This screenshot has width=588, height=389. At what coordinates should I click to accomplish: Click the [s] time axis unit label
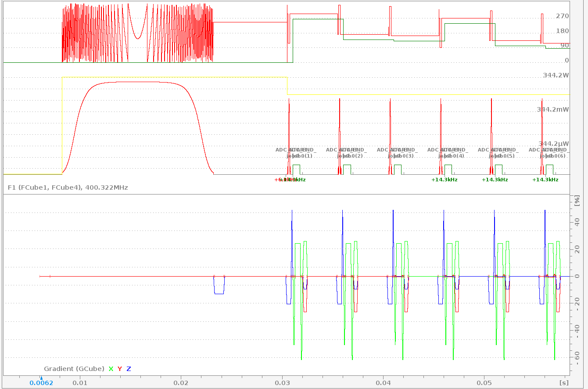click(563, 383)
